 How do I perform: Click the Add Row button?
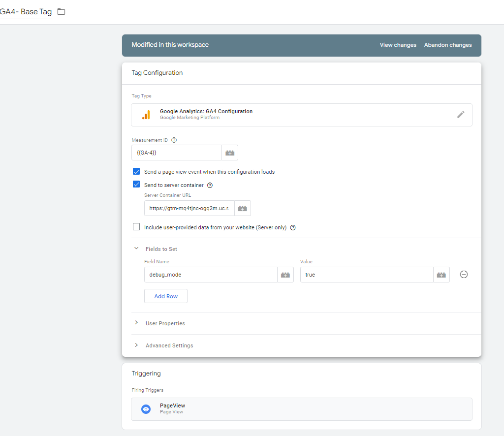pyautogui.click(x=166, y=296)
